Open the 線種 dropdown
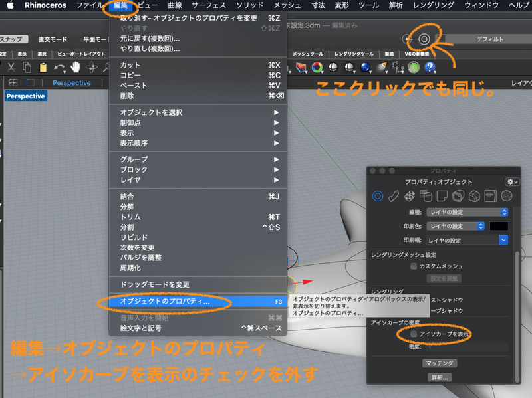 467,212
